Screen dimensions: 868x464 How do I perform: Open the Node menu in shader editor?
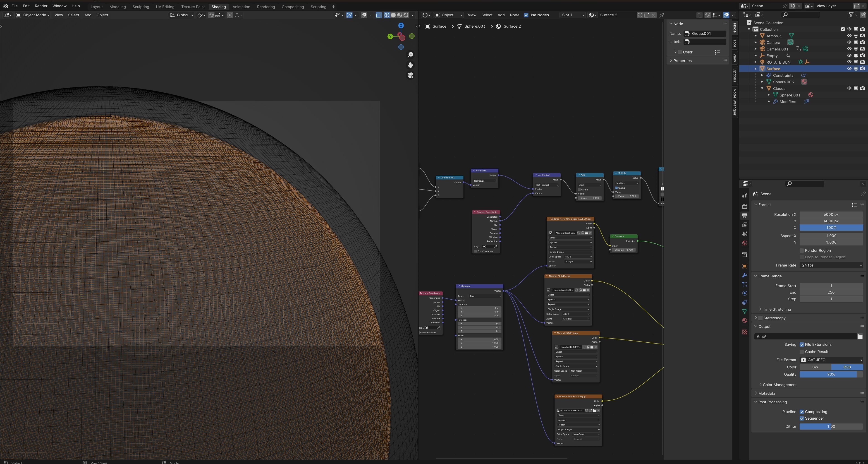pos(514,15)
